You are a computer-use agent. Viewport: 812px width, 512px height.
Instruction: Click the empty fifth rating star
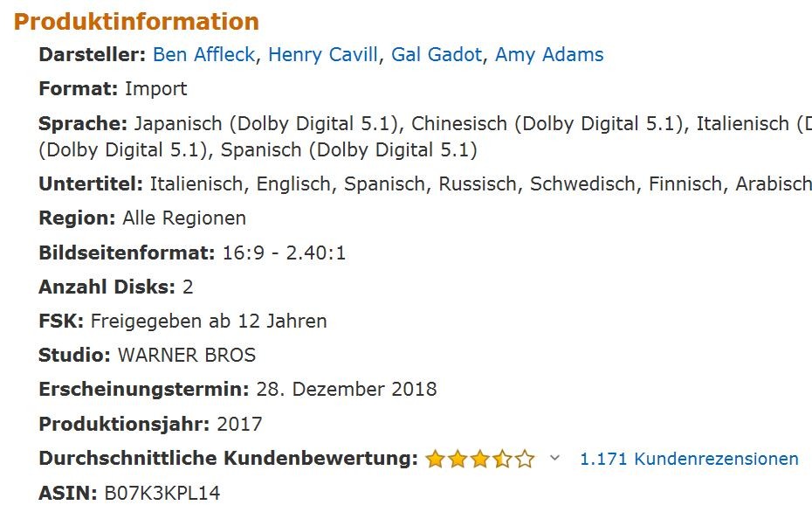[x=525, y=459]
